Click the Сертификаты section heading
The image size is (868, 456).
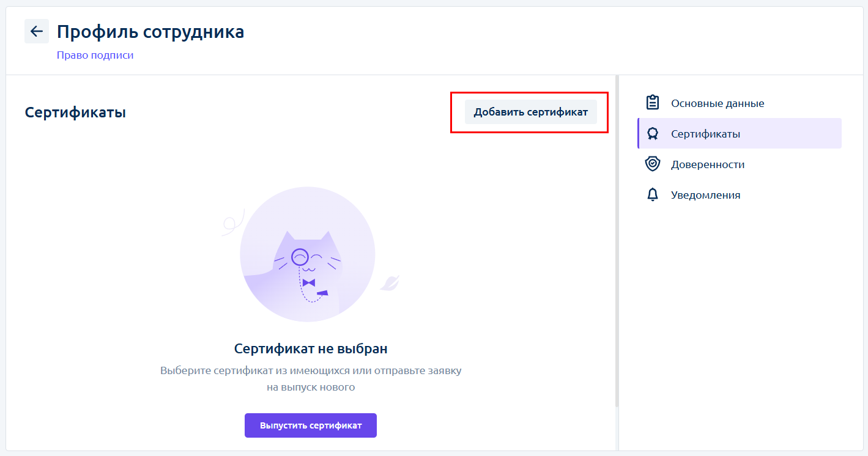(75, 112)
